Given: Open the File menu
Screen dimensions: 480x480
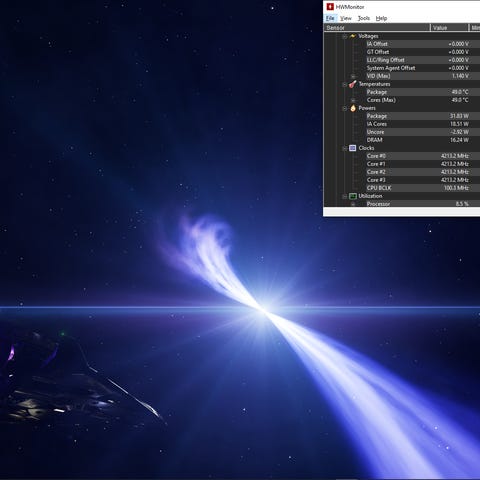Looking at the screenshot, I should (330, 18).
